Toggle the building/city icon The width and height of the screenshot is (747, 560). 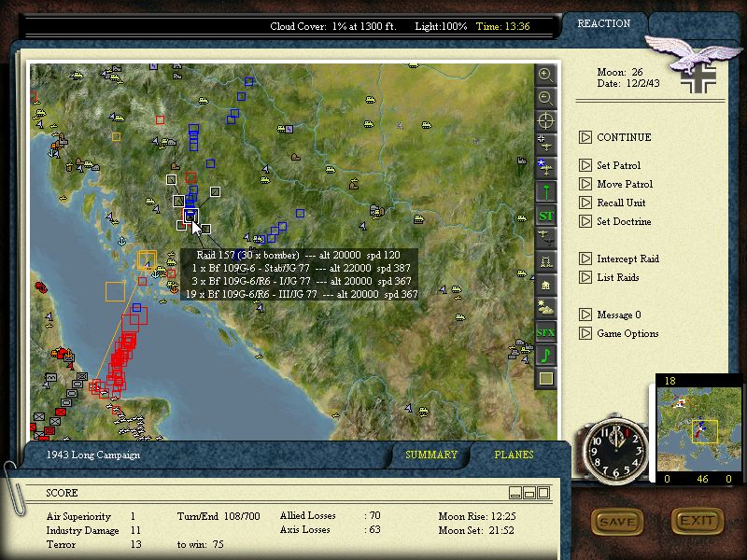[545, 285]
